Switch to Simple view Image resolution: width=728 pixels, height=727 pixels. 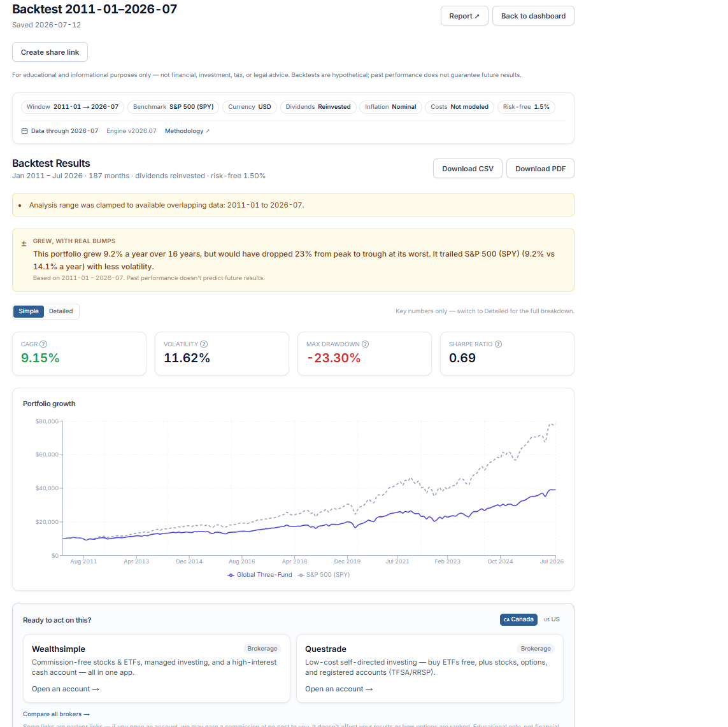pyautogui.click(x=29, y=311)
